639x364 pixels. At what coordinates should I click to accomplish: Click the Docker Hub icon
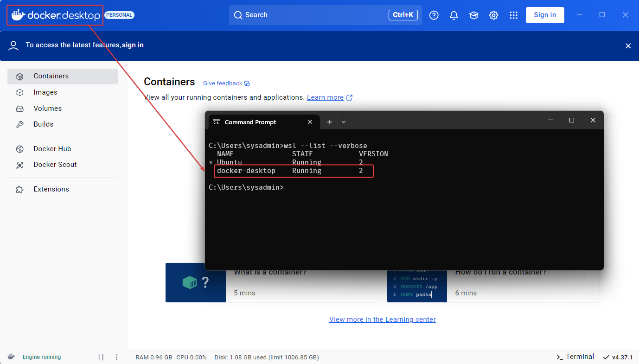19,149
